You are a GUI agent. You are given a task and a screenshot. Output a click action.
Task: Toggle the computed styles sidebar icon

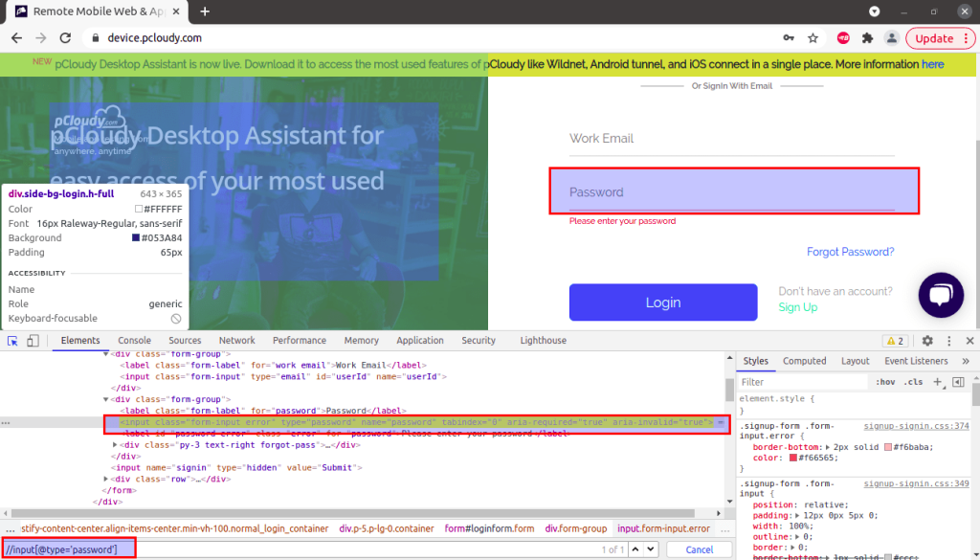pos(958,382)
